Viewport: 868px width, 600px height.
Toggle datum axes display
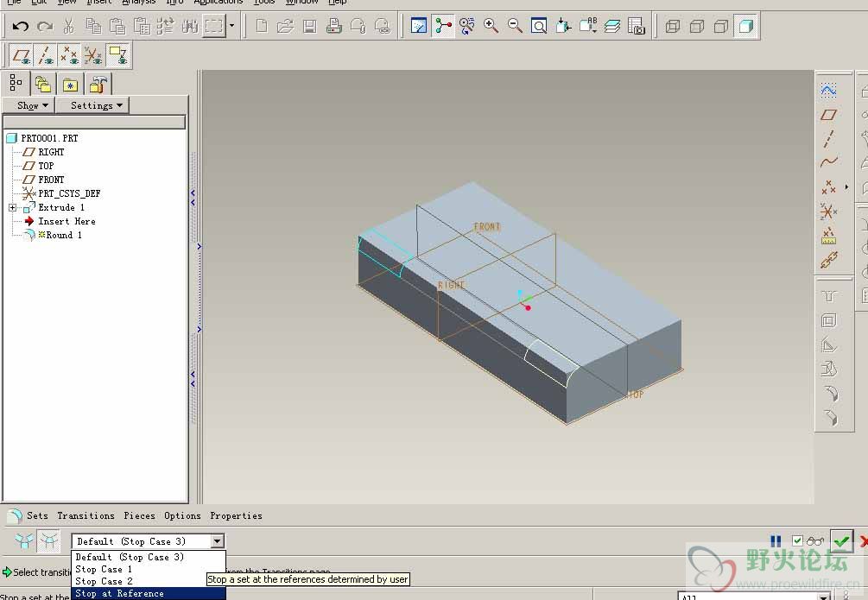[x=46, y=56]
